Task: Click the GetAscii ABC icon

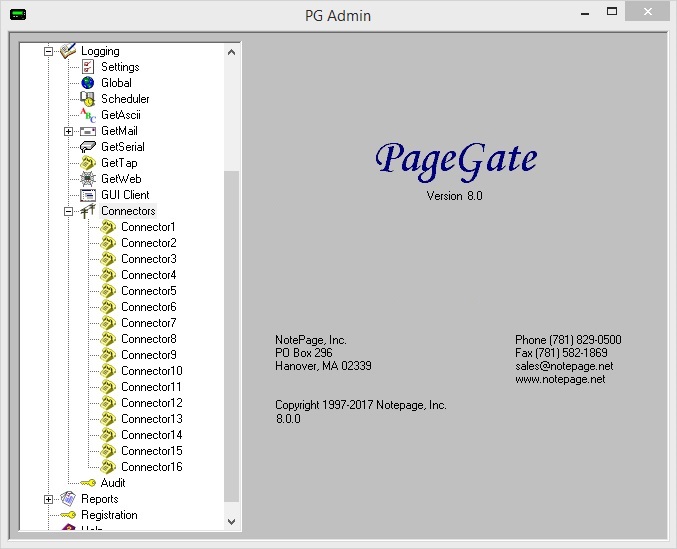Action: (x=88, y=115)
